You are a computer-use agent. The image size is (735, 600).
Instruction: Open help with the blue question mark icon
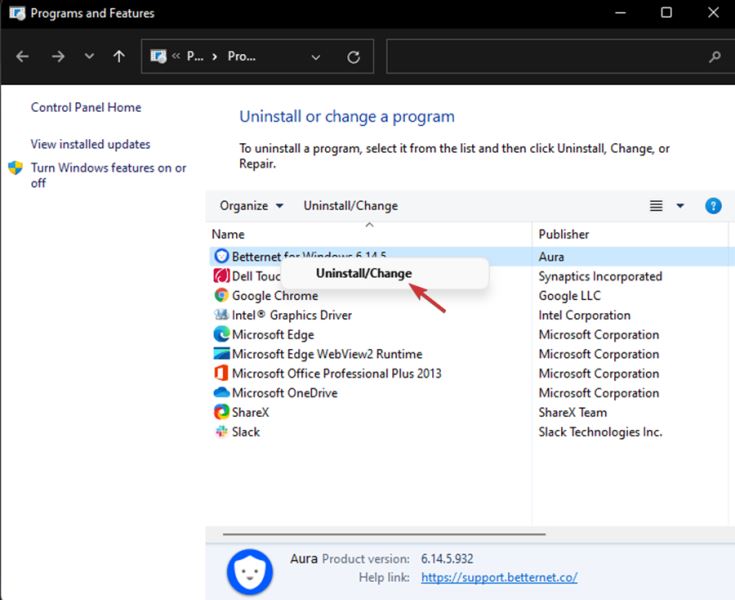[713, 206]
